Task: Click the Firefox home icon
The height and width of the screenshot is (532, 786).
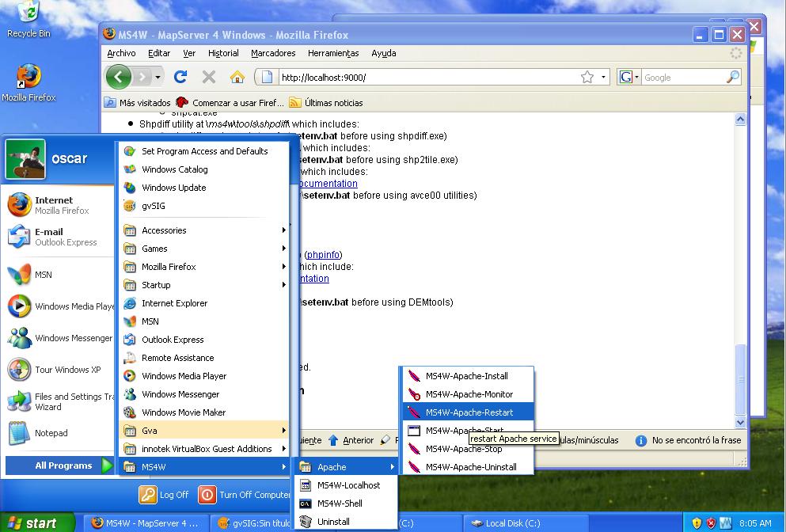Action: click(237, 77)
